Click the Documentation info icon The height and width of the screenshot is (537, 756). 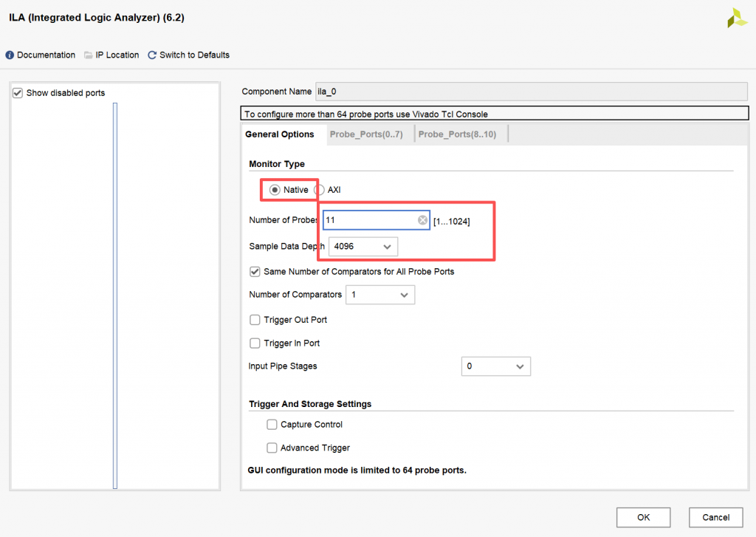point(10,55)
